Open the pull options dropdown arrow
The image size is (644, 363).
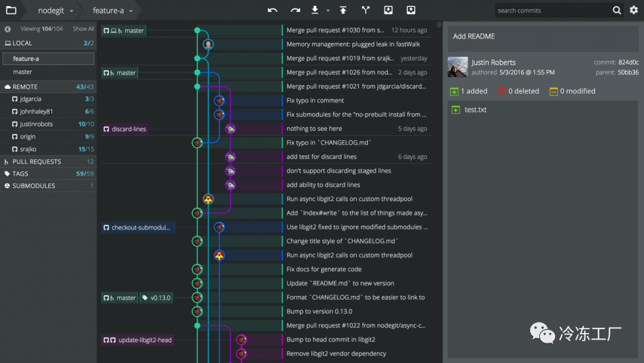click(x=328, y=11)
